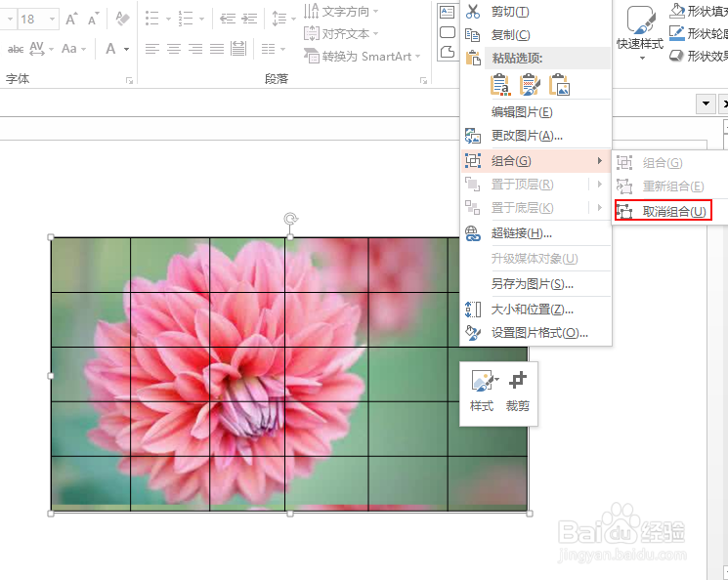Open the Style (样式) gallery in mini toolbar
728x580 pixels.
[x=483, y=392]
